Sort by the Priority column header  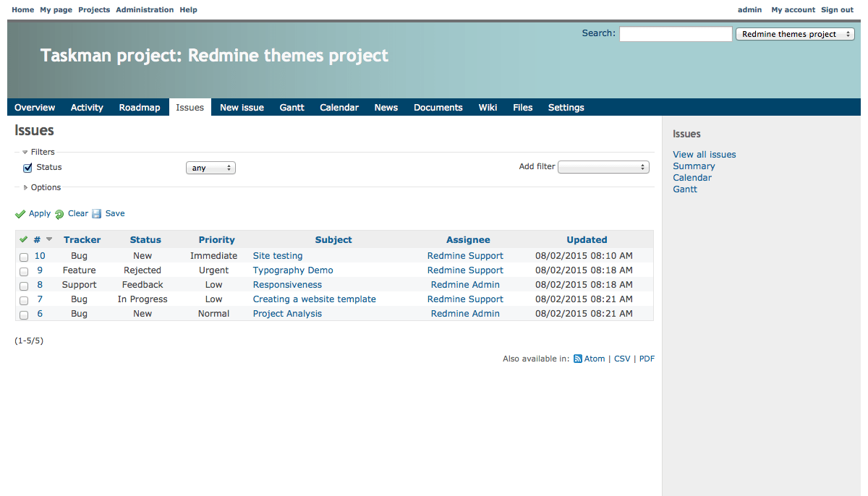(217, 240)
